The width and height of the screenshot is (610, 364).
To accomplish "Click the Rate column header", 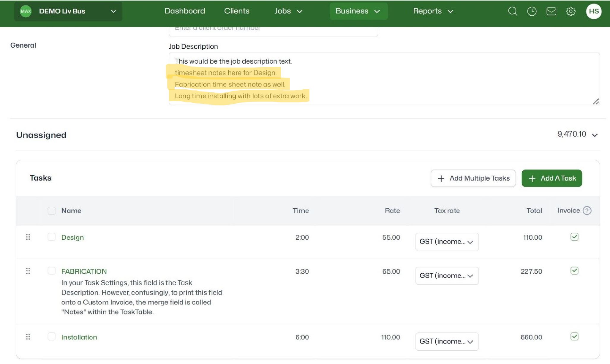I will (x=392, y=211).
